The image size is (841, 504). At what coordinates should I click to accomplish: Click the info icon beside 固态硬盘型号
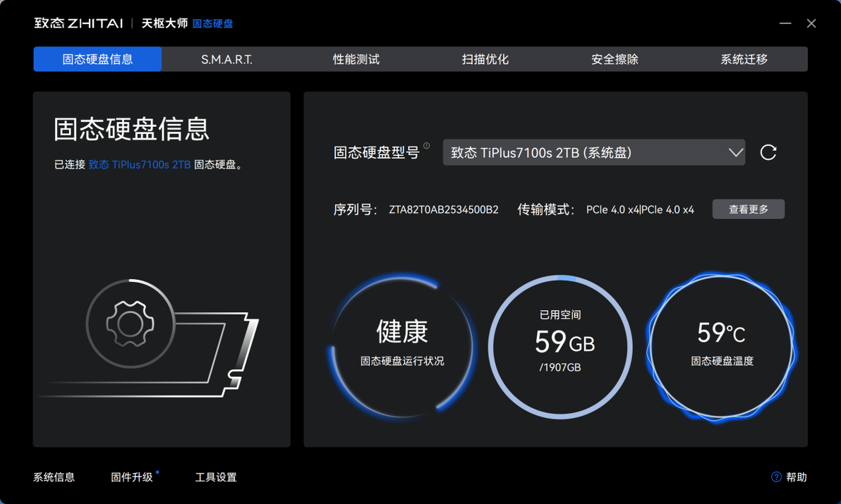pyautogui.click(x=426, y=146)
